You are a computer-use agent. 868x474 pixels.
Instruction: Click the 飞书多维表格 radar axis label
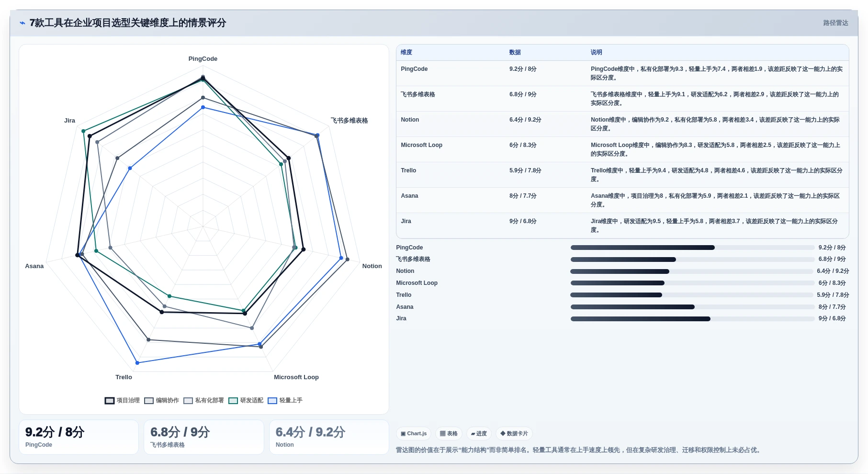pos(349,121)
